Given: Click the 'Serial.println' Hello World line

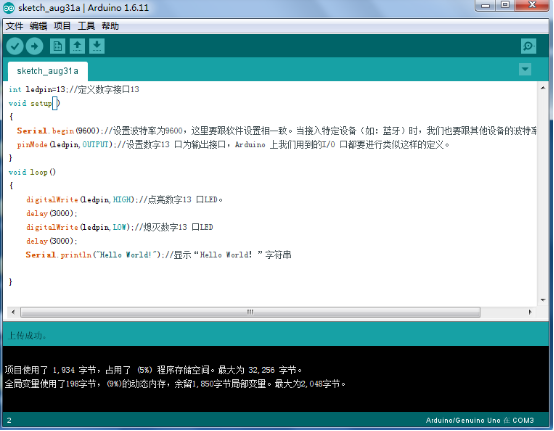Looking at the screenshot, I should pos(158,255).
